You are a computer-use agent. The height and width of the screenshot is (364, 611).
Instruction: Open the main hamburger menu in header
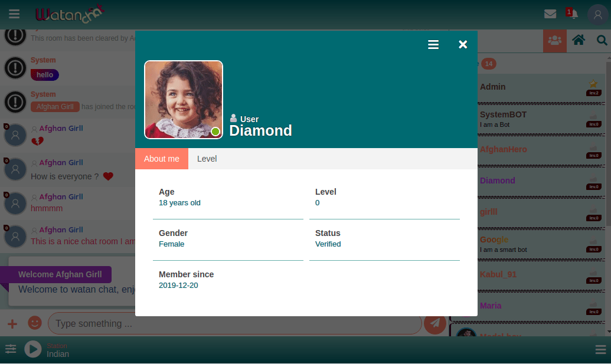(x=14, y=14)
